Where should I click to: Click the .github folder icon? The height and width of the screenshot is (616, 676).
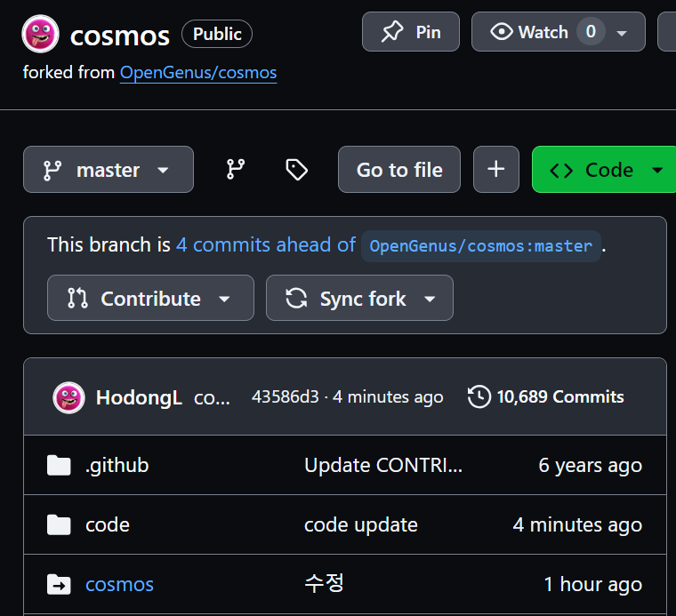(x=59, y=465)
